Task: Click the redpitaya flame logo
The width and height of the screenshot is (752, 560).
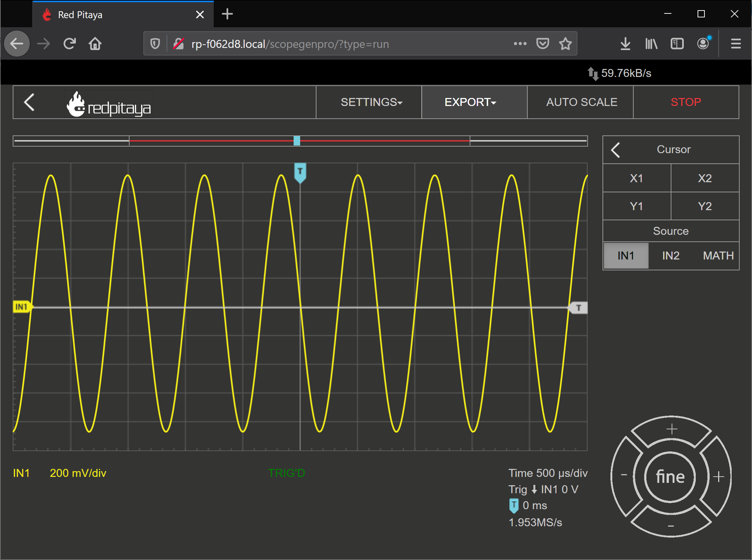Action: pyautogui.click(x=108, y=104)
